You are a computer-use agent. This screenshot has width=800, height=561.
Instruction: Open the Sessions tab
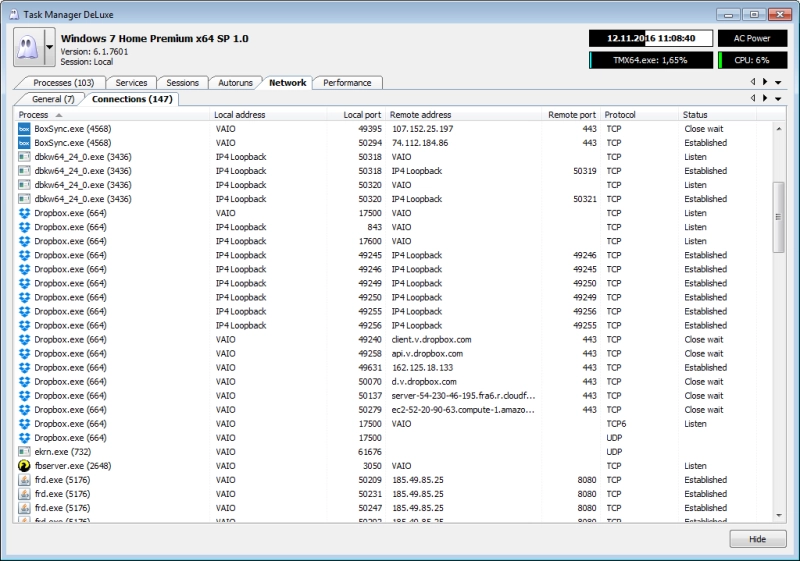click(182, 83)
